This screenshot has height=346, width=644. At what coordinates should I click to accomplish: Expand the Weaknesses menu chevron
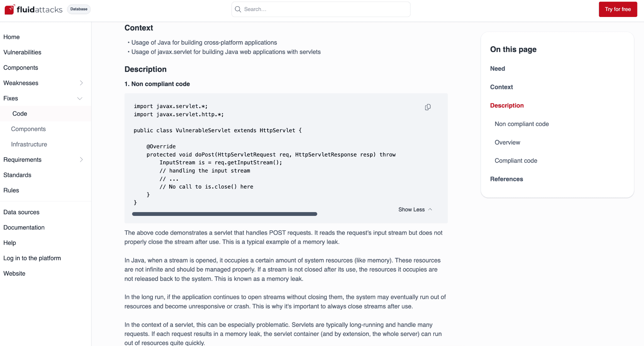(x=81, y=83)
